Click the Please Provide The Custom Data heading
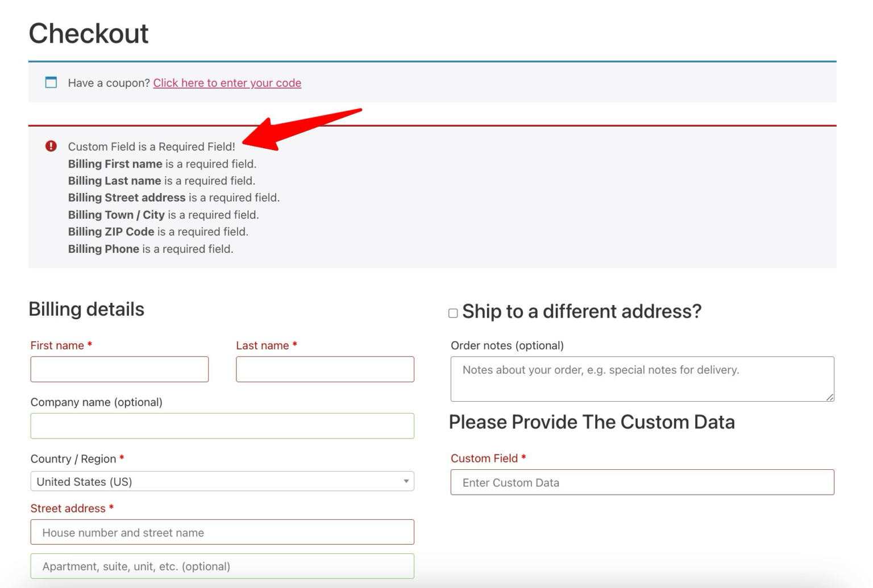Image resolution: width=873 pixels, height=588 pixels. click(592, 422)
